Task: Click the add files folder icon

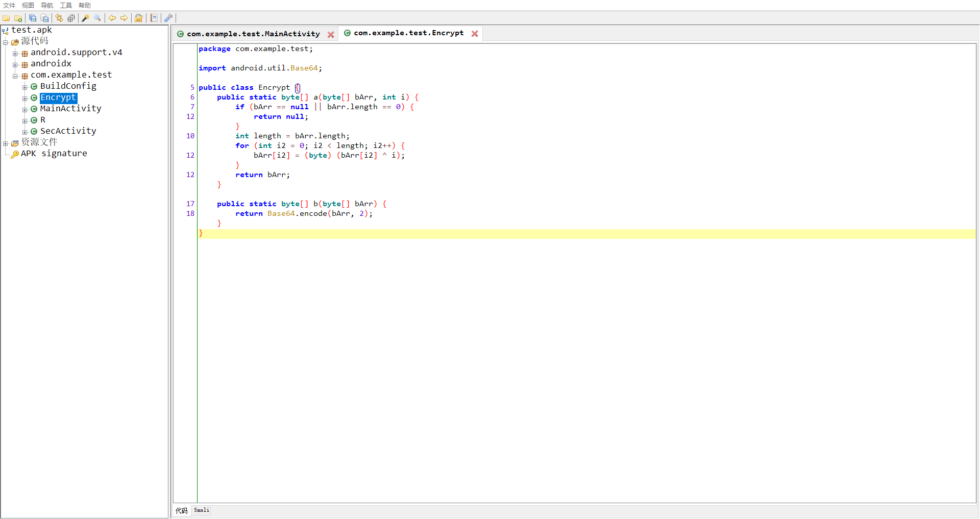Action: (18, 18)
